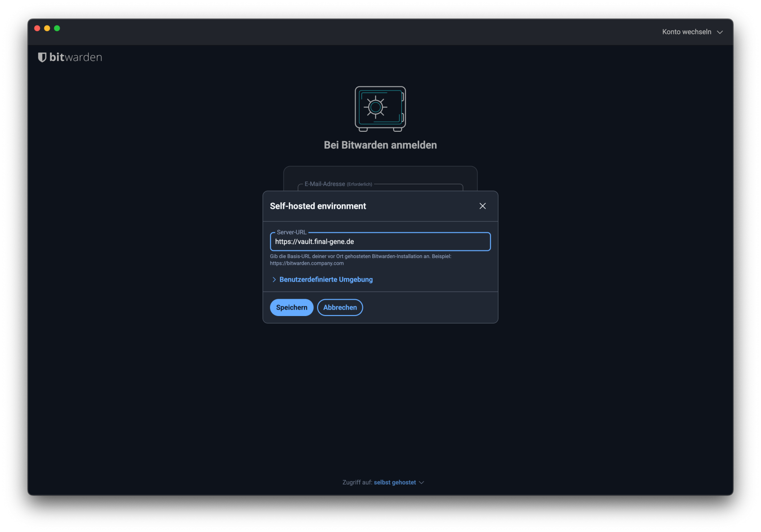Open the selbst gehostet server dropdown
Image resolution: width=761 pixels, height=532 pixels.
(x=394, y=482)
